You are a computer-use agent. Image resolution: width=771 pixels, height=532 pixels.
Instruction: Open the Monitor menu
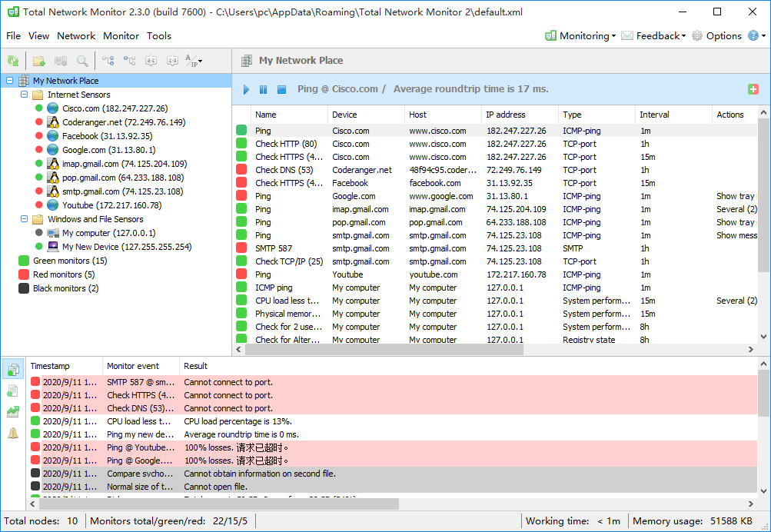tap(121, 35)
